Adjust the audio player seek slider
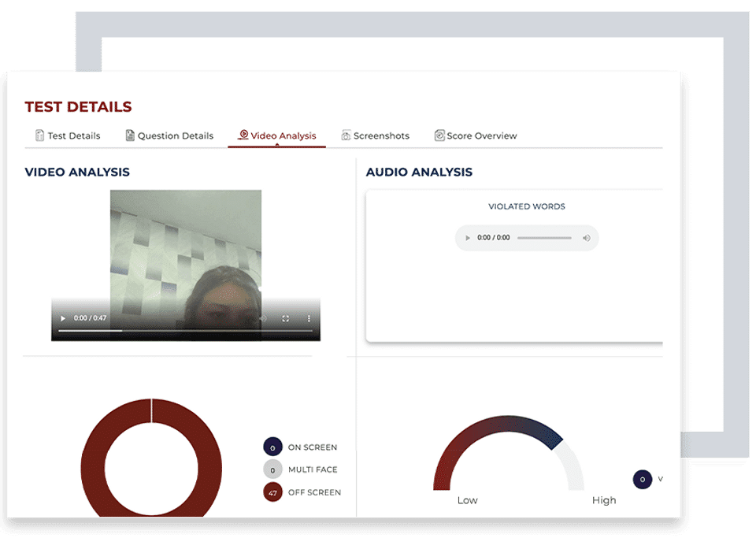Image resolution: width=756 pixels, height=538 pixels. (544, 238)
